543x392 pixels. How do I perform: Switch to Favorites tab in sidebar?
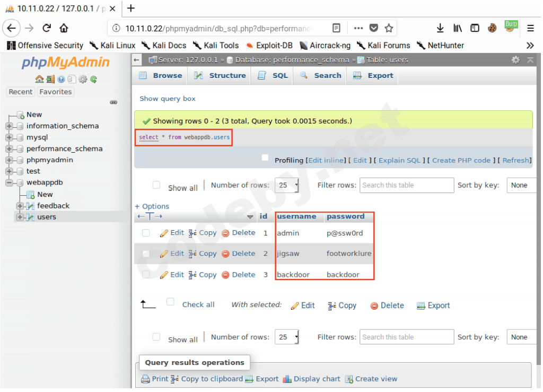55,92
